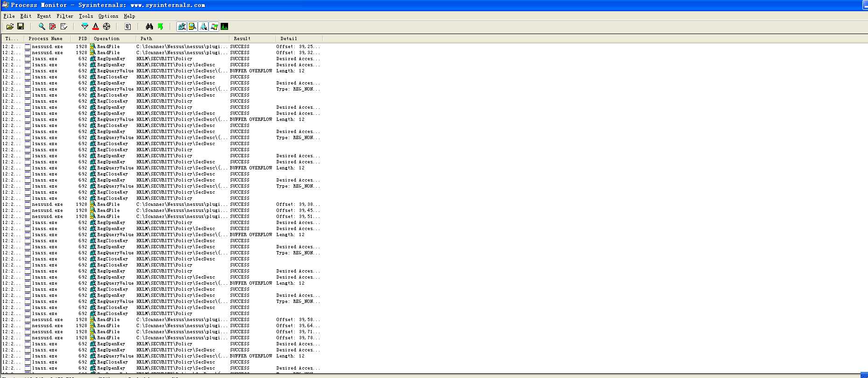Toggle Show Process and Thread Activity
Screen dimensions: 868x378
tap(214, 27)
